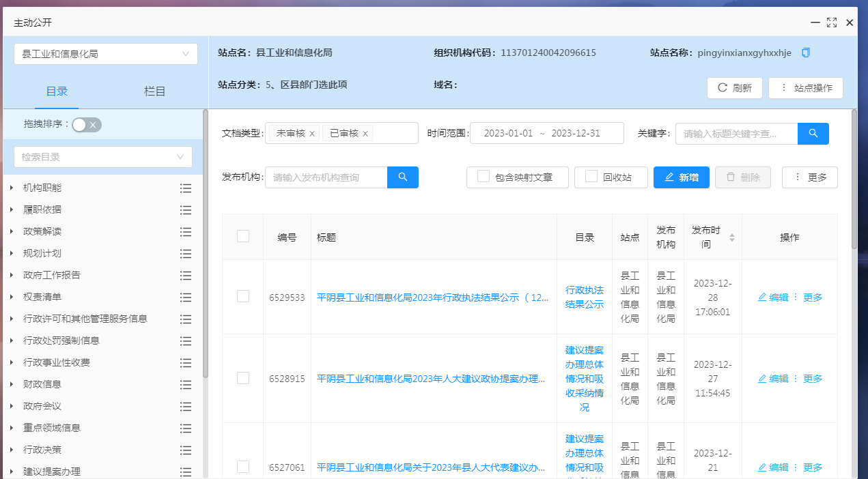Select the 行政事业性收费 directory item
868x479 pixels.
tap(57, 363)
